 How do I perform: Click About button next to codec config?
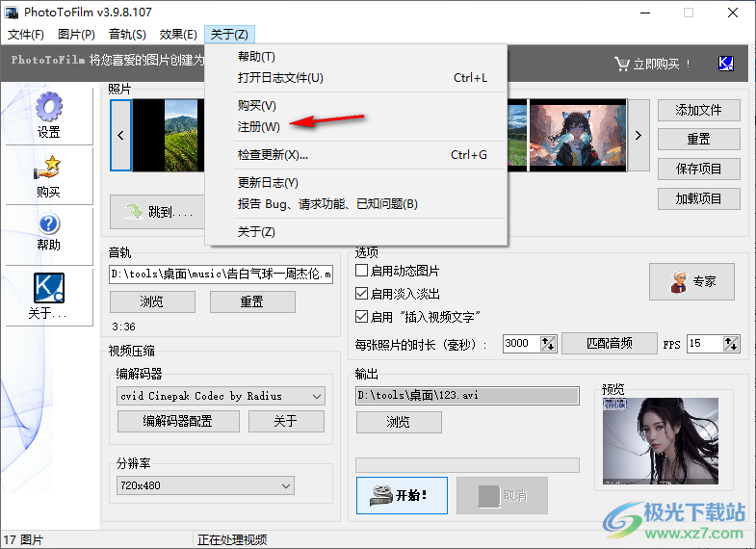(286, 421)
